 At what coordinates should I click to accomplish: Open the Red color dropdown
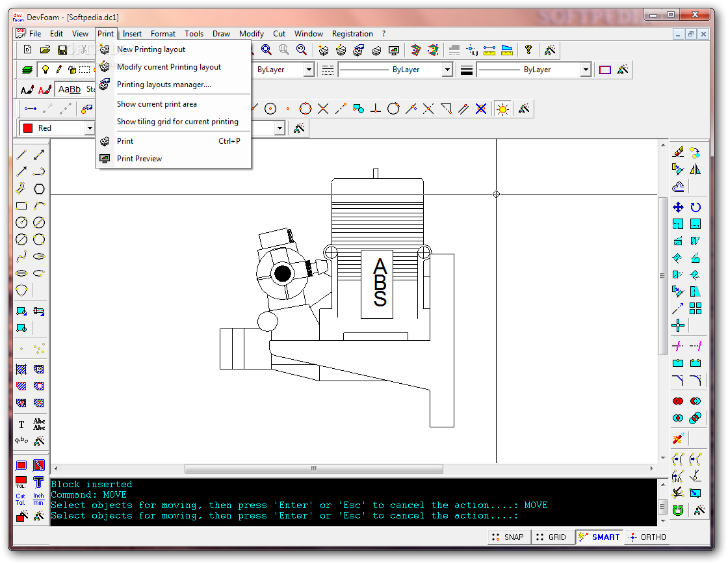coord(89,128)
